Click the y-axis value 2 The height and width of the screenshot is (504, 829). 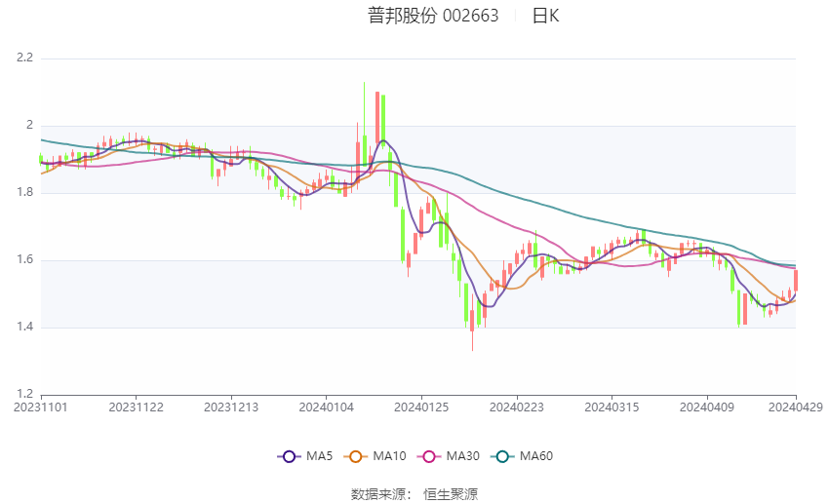coord(29,125)
